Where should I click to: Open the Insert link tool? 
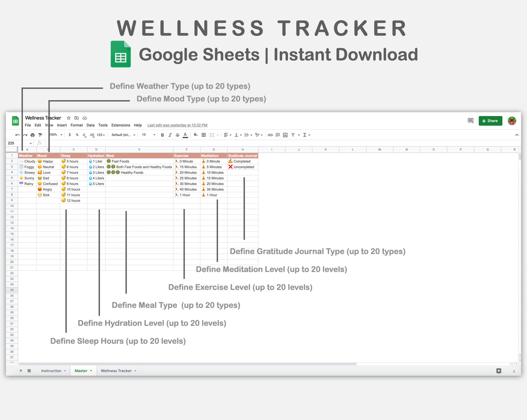(270, 135)
